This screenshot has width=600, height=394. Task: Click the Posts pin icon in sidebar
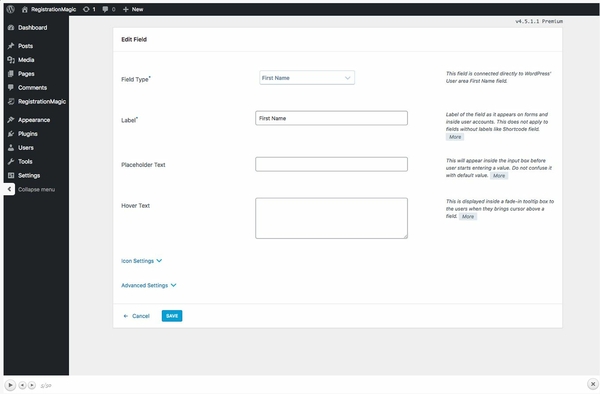click(11, 46)
